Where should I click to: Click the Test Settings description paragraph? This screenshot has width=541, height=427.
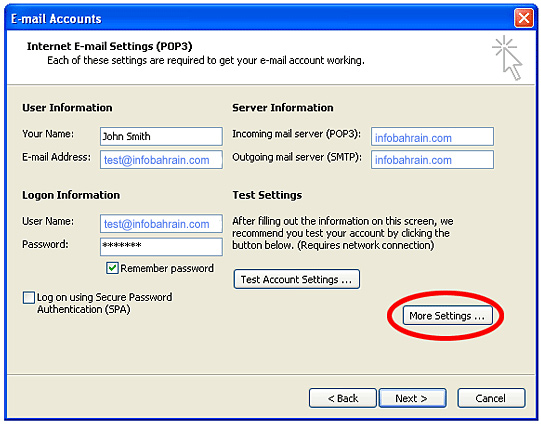(342, 233)
